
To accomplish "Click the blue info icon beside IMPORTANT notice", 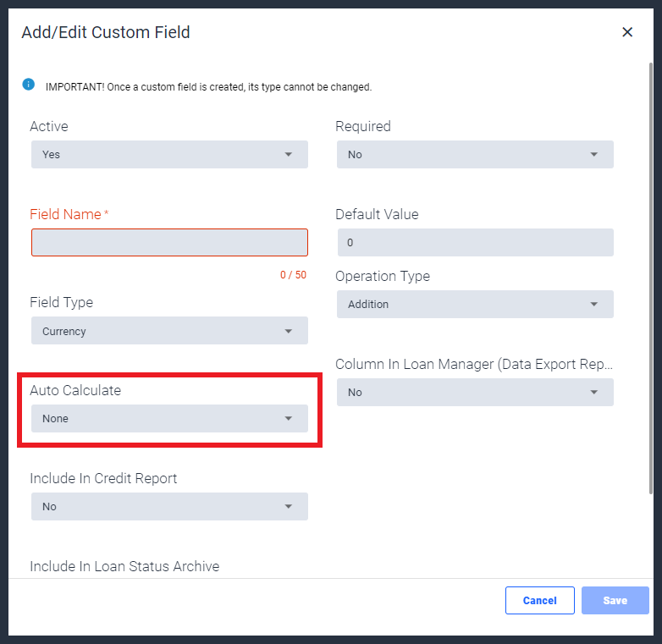I will click(28, 85).
